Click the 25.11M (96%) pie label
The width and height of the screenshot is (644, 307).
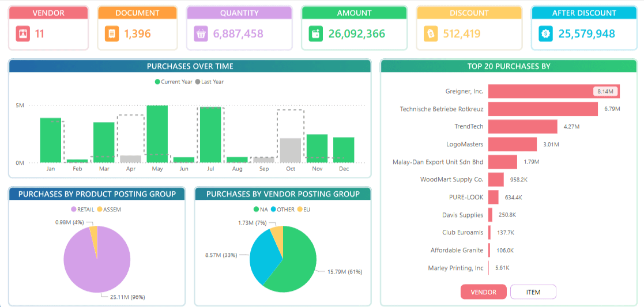click(128, 297)
